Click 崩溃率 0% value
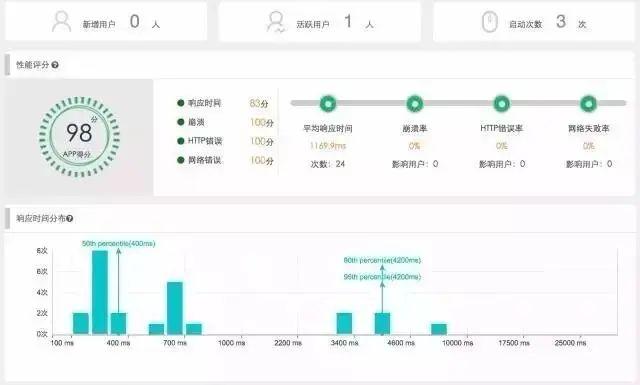This screenshot has height=385, width=640. coord(414,146)
